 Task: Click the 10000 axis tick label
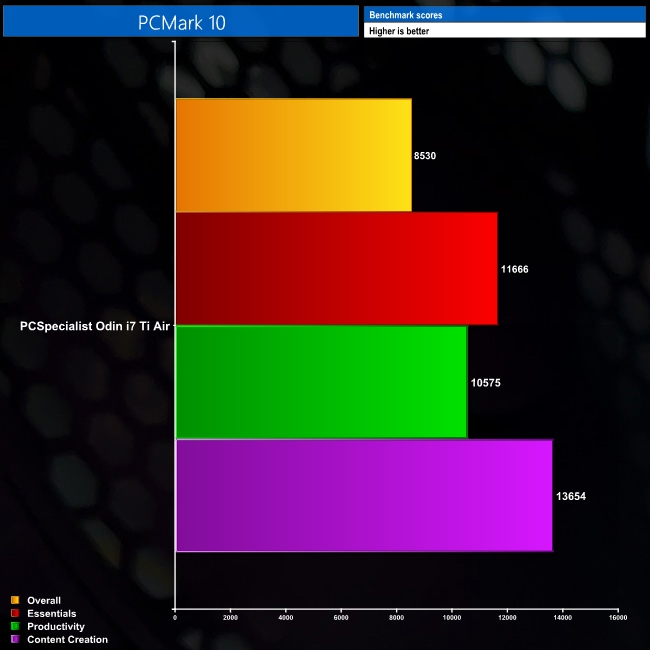tap(452, 618)
